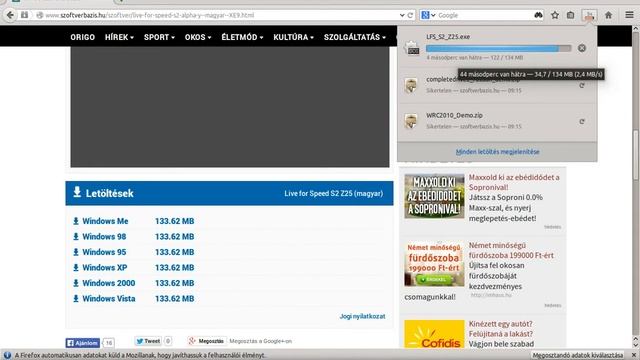The height and width of the screenshot is (360, 640).
Task: Click the LFS_S2_Z25.exe download progress bar
Action: pos(498,49)
